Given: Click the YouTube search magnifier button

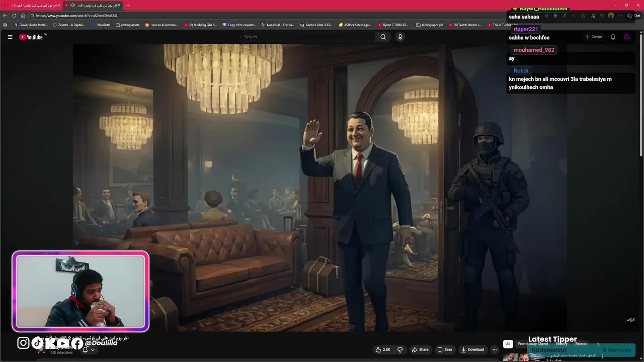Looking at the screenshot, I should pos(383,37).
